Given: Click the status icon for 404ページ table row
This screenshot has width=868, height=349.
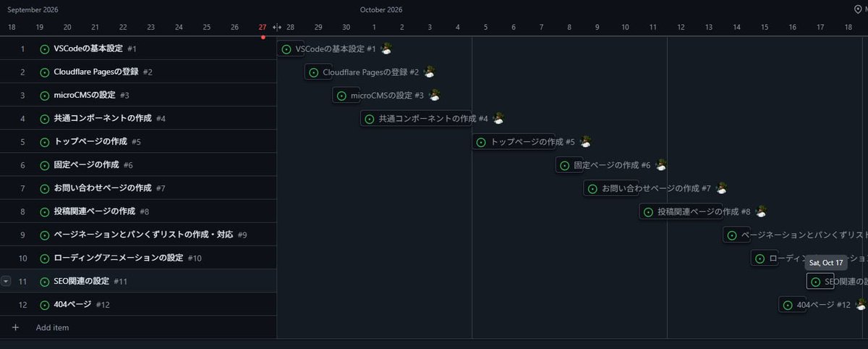Looking at the screenshot, I should (x=44, y=305).
